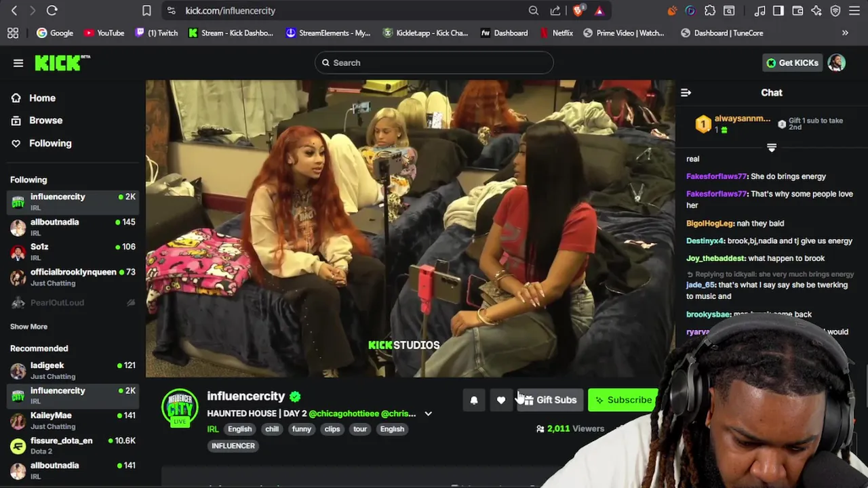Click the Gift Subs button
Image resolution: width=868 pixels, height=488 pixels.
(549, 400)
